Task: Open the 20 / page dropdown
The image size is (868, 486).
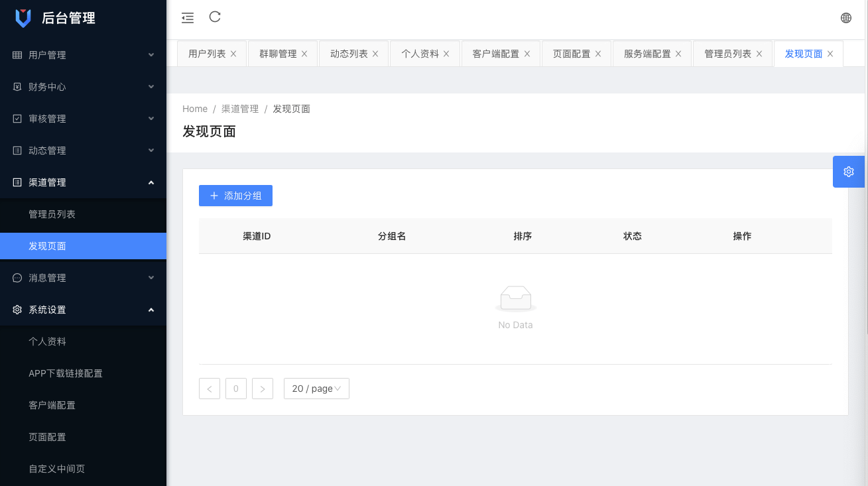Action: pos(316,389)
